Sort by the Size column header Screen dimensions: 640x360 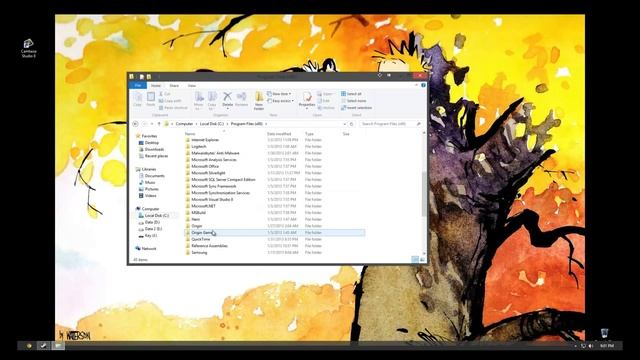tap(346, 134)
